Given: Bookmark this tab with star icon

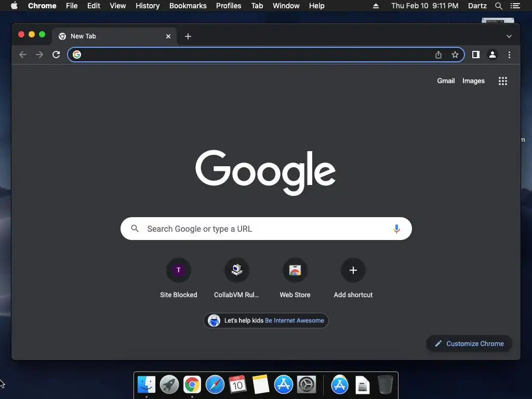Looking at the screenshot, I should pos(455,55).
